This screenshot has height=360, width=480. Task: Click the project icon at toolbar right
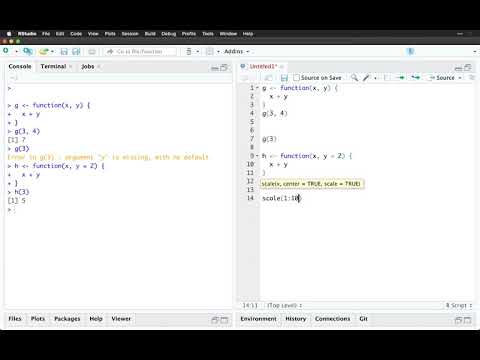[x=411, y=51]
